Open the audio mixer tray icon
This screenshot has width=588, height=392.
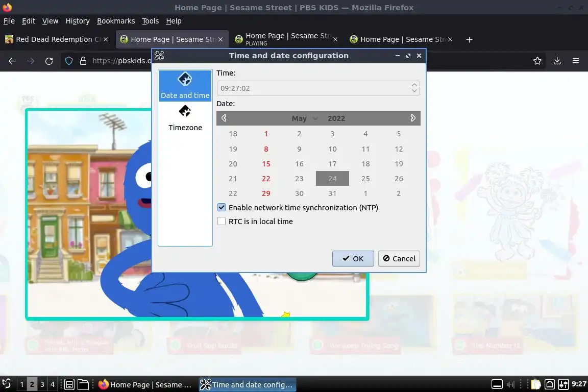(x=563, y=384)
